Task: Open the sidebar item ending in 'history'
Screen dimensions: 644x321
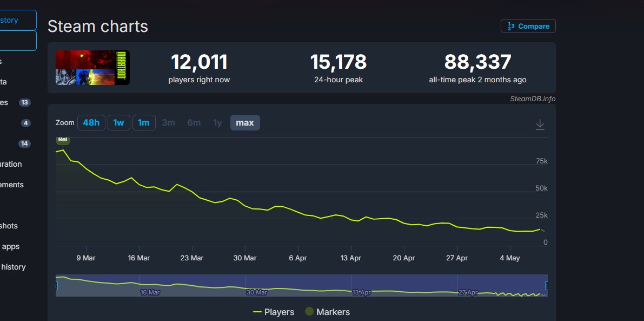Action: 13,267
